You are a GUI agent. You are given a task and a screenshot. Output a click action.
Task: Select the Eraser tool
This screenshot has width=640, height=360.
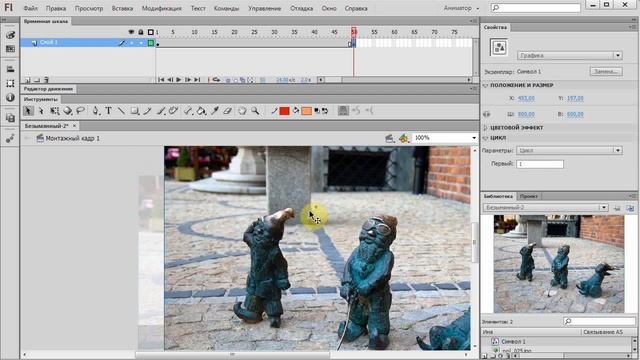click(x=228, y=111)
